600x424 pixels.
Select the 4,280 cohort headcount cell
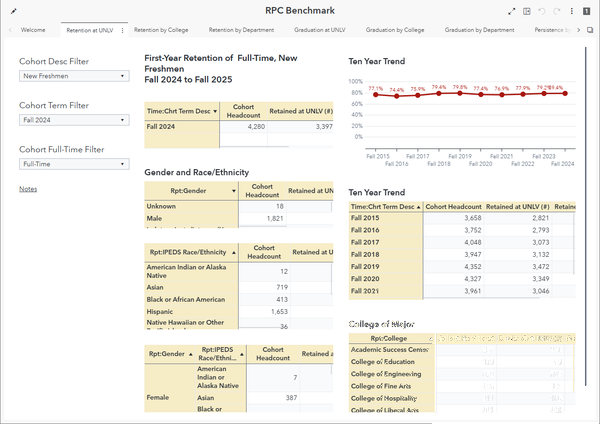(x=243, y=127)
